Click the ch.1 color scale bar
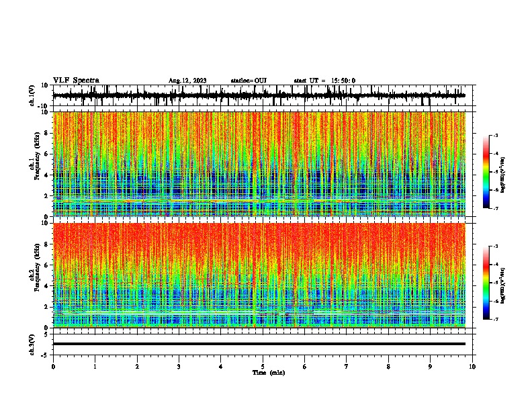The width and height of the screenshot is (532, 411). click(486, 172)
